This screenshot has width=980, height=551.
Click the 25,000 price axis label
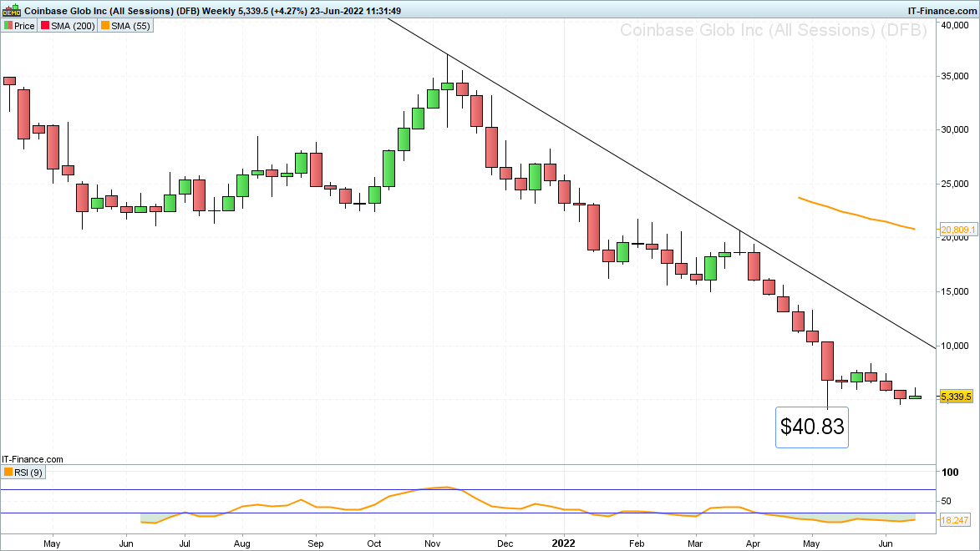[955, 185]
